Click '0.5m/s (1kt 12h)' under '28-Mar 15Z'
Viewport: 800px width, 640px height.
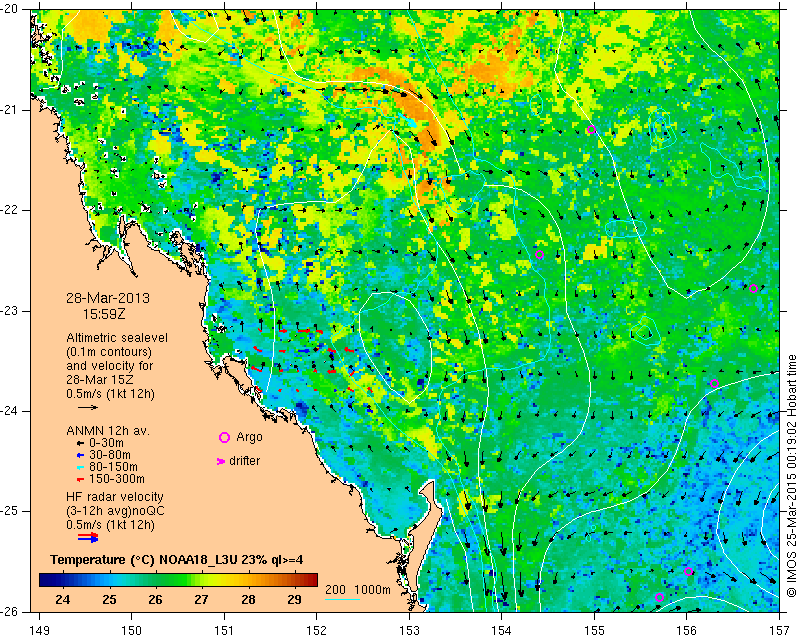110,394
